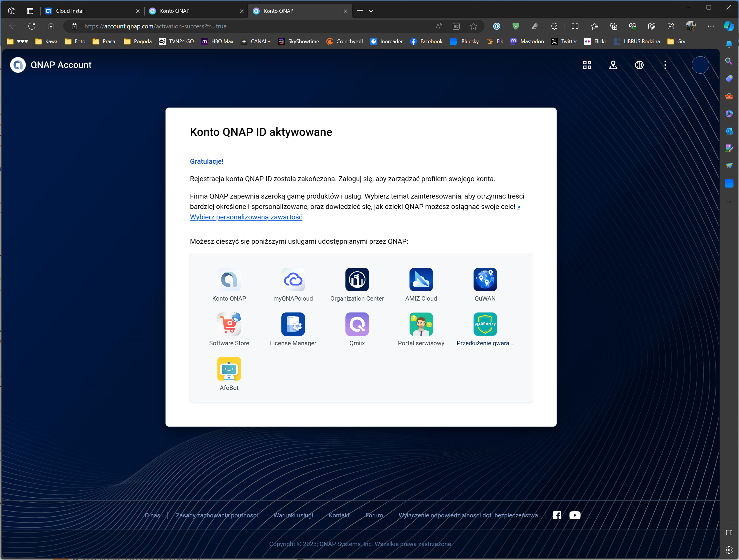Open License Manager icon
This screenshot has width=739, height=560.
(x=293, y=324)
